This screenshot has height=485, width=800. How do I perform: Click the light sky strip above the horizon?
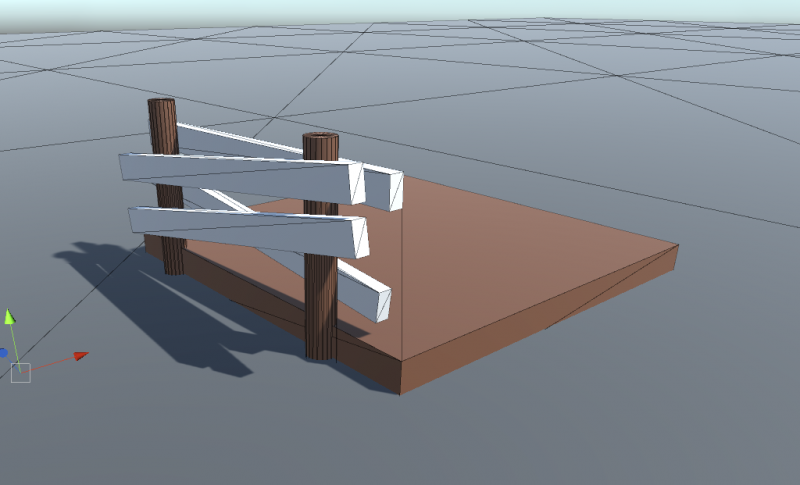point(400,8)
